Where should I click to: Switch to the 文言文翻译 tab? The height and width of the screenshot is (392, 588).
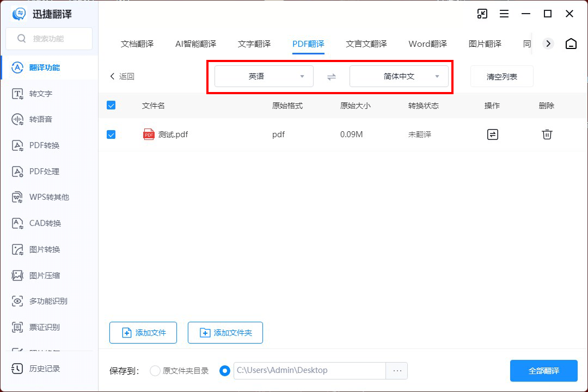[x=366, y=44]
